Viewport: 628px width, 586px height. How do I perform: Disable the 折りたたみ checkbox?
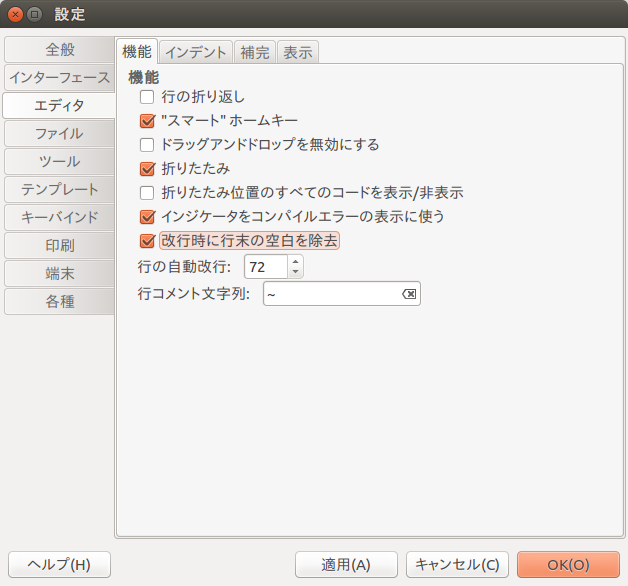[x=147, y=169]
